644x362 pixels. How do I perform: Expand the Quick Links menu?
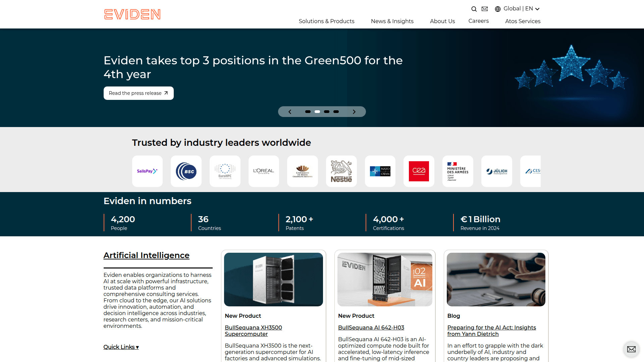[121, 347]
